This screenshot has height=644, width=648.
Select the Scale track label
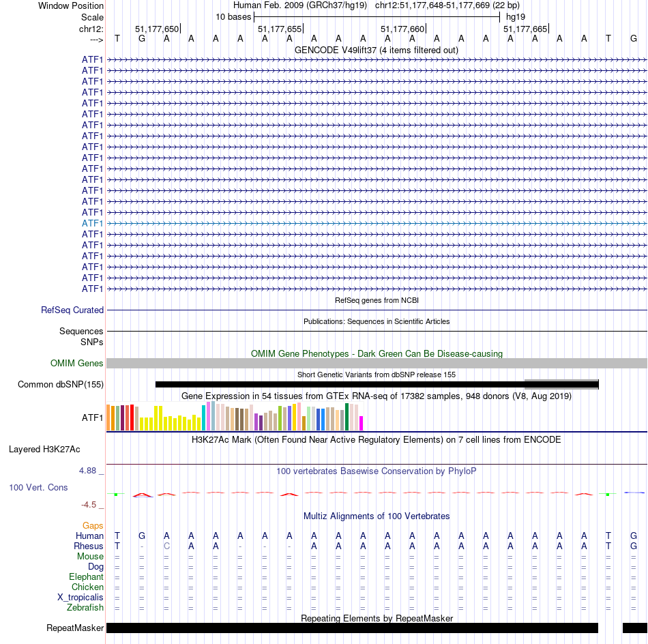92,17
